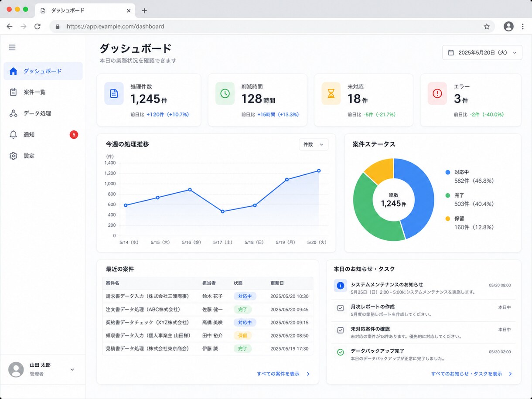This screenshot has height=399, width=532.
Task: Open the hamburger menu icon
Action: tap(12, 47)
